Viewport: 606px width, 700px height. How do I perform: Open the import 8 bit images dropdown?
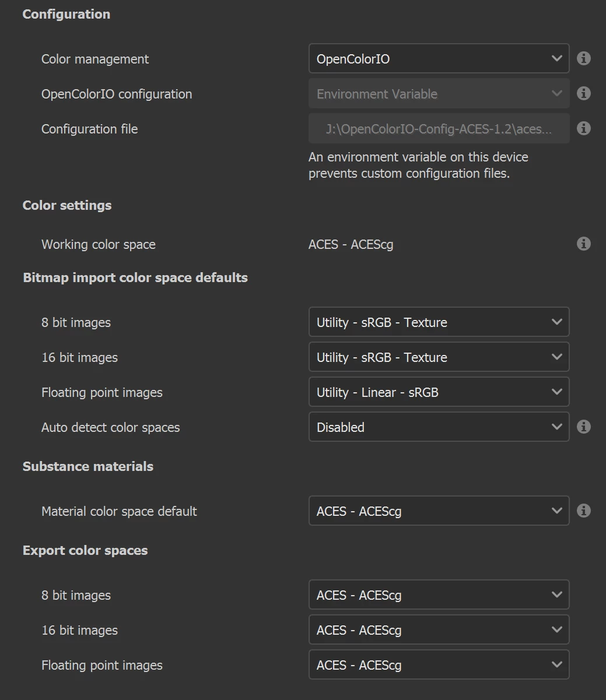tap(439, 322)
